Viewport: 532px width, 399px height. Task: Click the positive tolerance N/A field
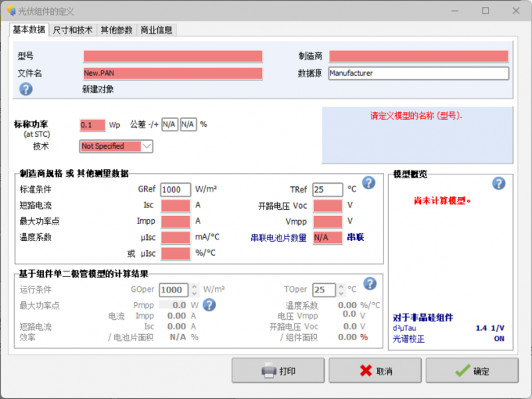(188, 124)
